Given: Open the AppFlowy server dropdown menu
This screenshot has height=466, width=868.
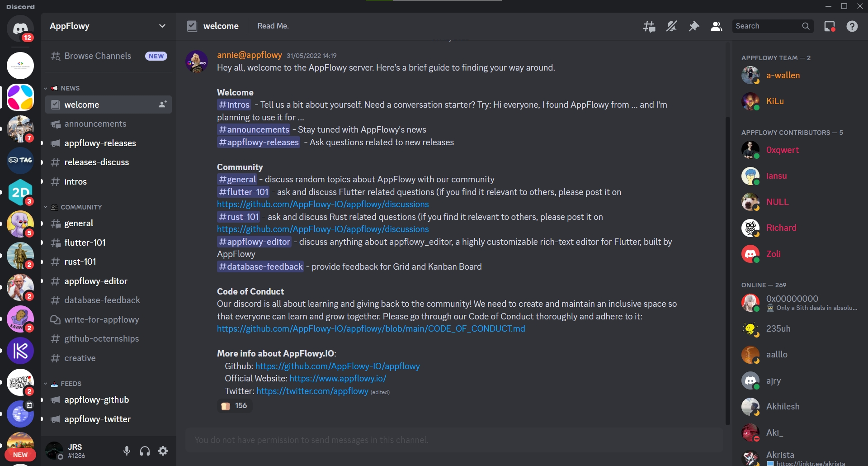Looking at the screenshot, I should coord(162,26).
